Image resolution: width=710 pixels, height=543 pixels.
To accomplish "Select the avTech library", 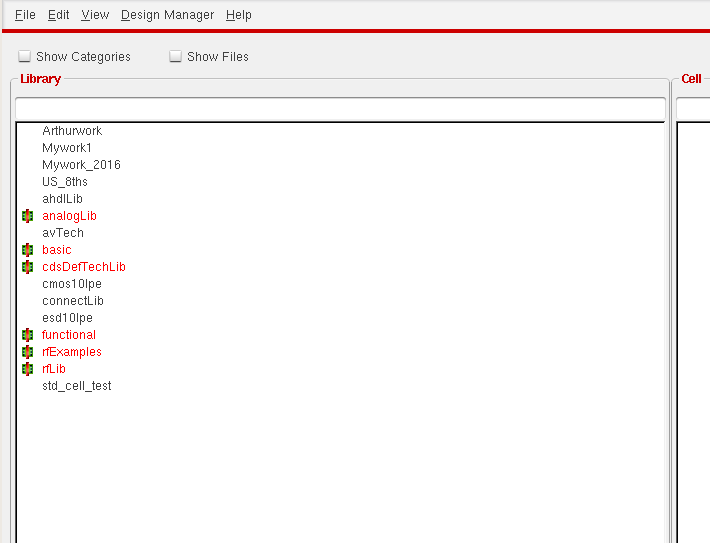I will click(x=62, y=233).
